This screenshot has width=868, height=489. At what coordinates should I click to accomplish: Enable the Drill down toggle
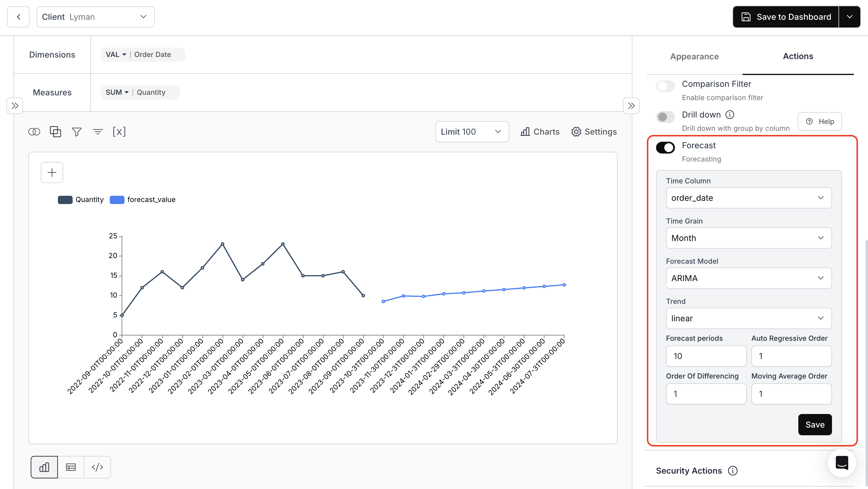click(x=665, y=117)
